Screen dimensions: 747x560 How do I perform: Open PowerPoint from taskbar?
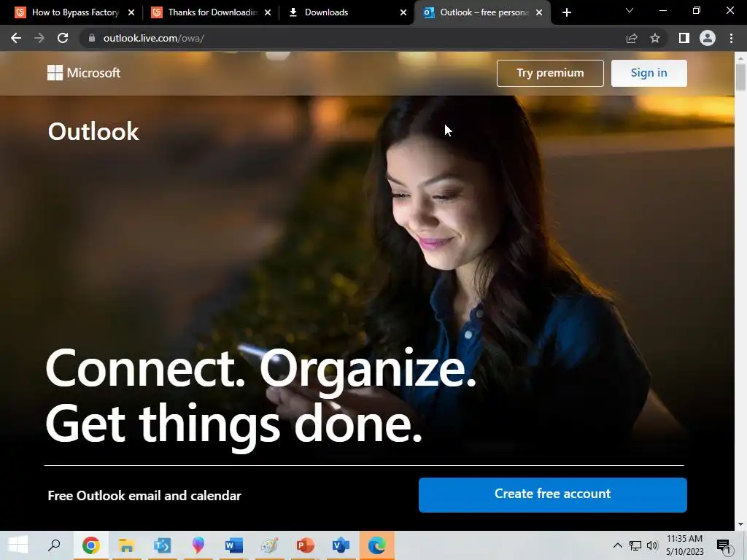pos(306,545)
